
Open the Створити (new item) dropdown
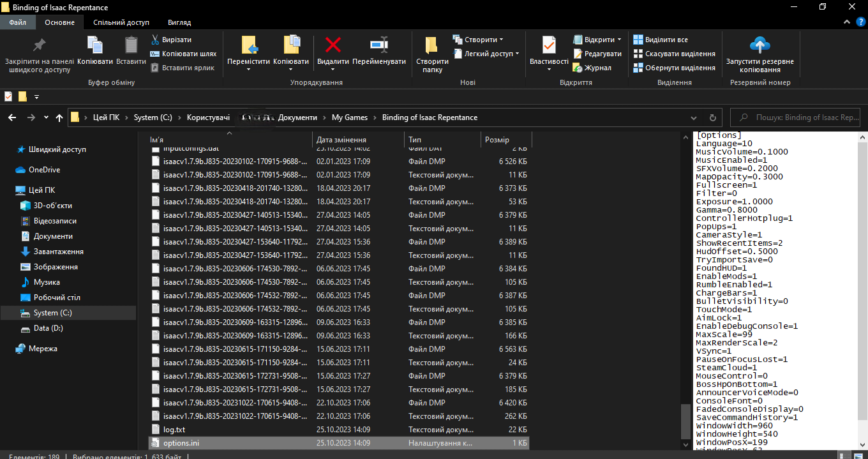[x=478, y=40]
